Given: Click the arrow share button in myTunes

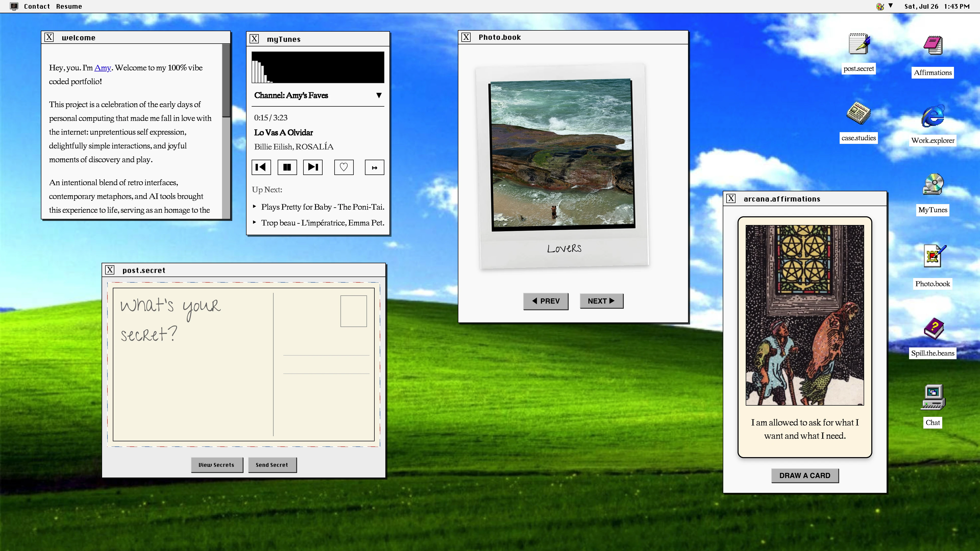Looking at the screenshot, I should (374, 167).
